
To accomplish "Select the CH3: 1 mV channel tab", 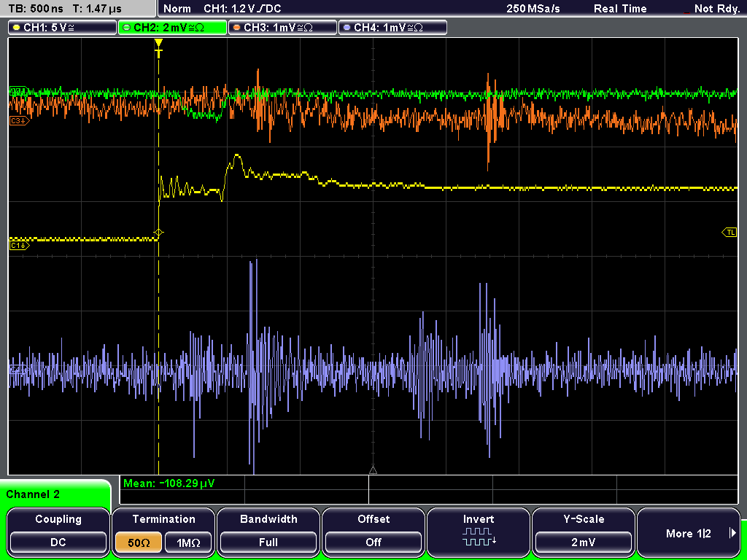I will (x=282, y=27).
